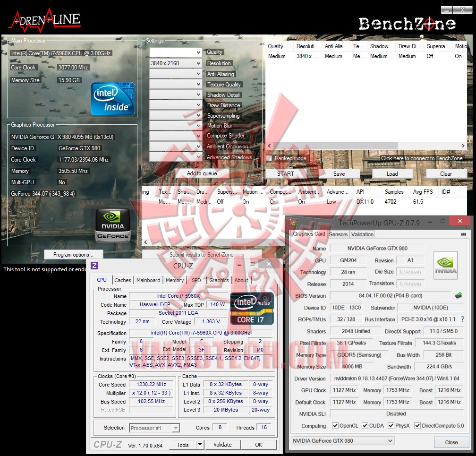476x456 pixels.
Task: Switch to the Caches tab in CPU-Z
Action: click(x=123, y=280)
